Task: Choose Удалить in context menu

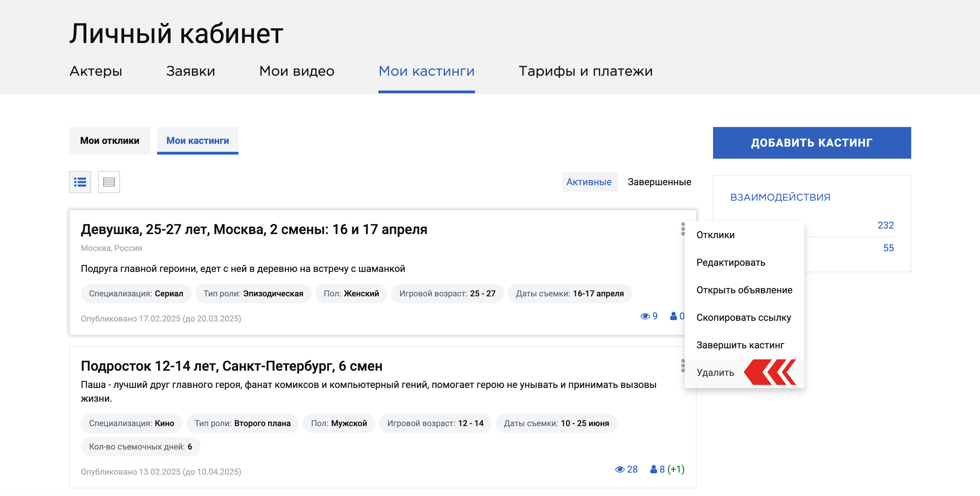Action: pyautogui.click(x=744, y=373)
